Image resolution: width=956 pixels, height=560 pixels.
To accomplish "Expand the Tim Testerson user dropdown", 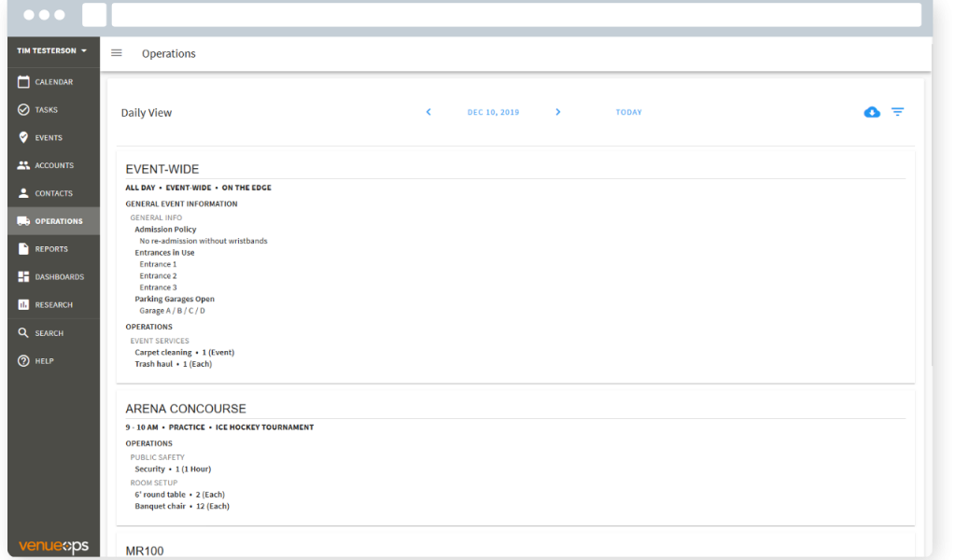I will [52, 51].
